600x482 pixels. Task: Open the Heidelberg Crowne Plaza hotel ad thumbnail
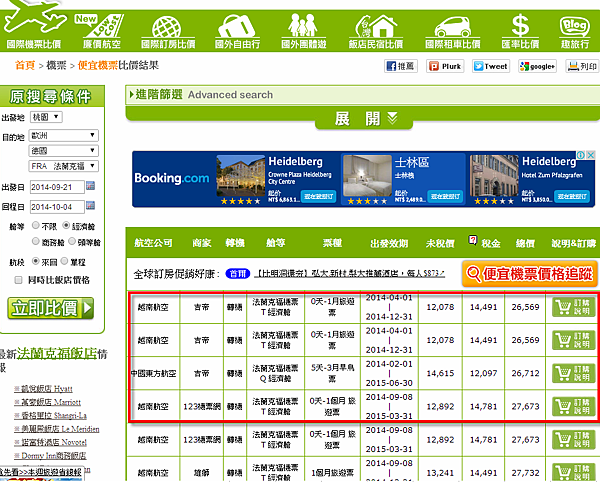pos(240,176)
